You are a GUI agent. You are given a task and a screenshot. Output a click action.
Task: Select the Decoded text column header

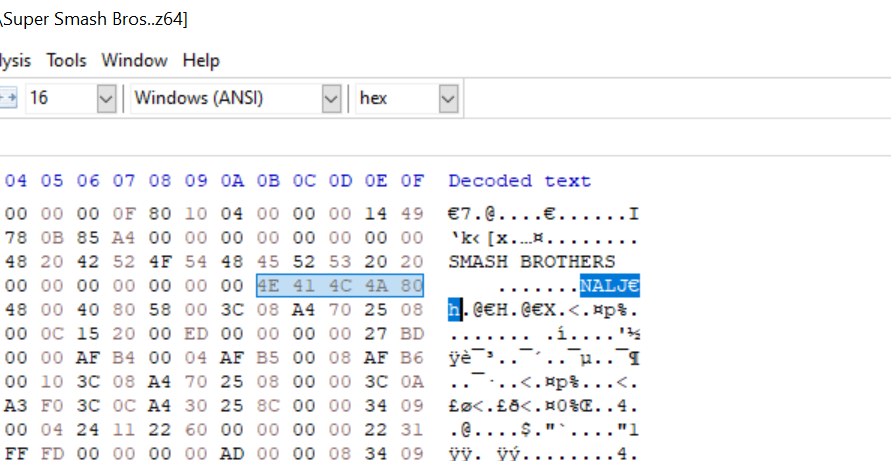point(519,181)
